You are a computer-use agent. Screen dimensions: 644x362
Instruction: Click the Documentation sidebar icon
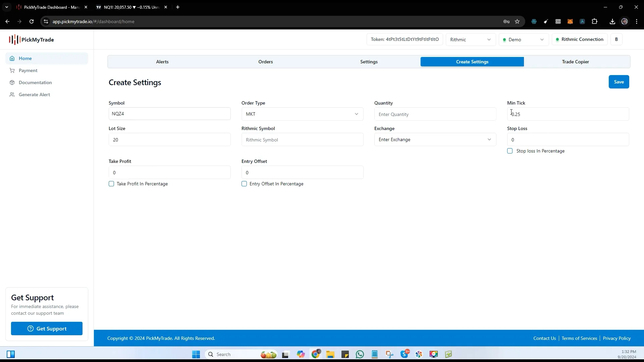(x=12, y=82)
